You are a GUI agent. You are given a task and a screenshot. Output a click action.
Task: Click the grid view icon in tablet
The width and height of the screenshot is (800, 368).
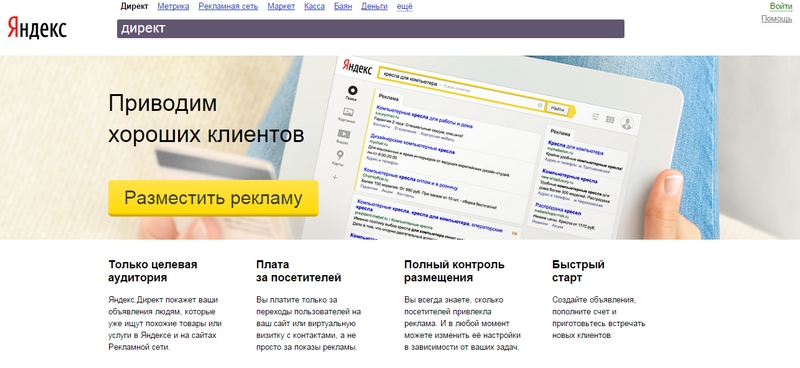[x=610, y=119]
